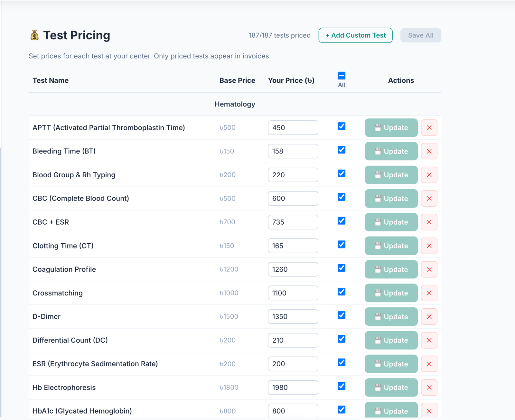The width and height of the screenshot is (515, 420).
Task: Click the Test Name column header
Action: point(51,80)
